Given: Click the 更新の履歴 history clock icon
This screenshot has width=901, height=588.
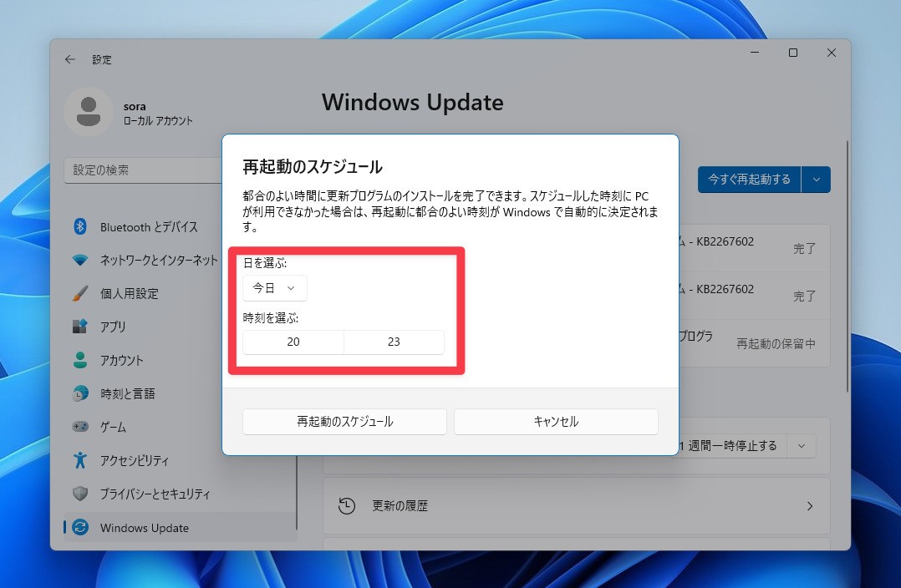Looking at the screenshot, I should [347, 506].
